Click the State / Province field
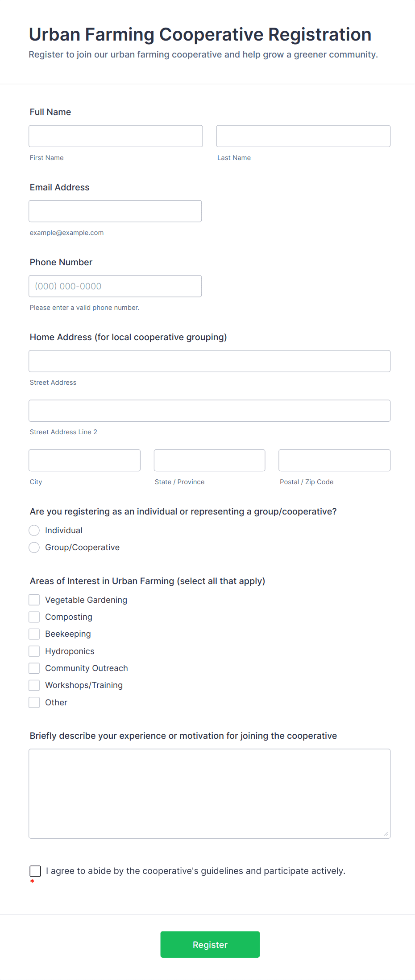The width and height of the screenshot is (415, 980). [x=209, y=460]
